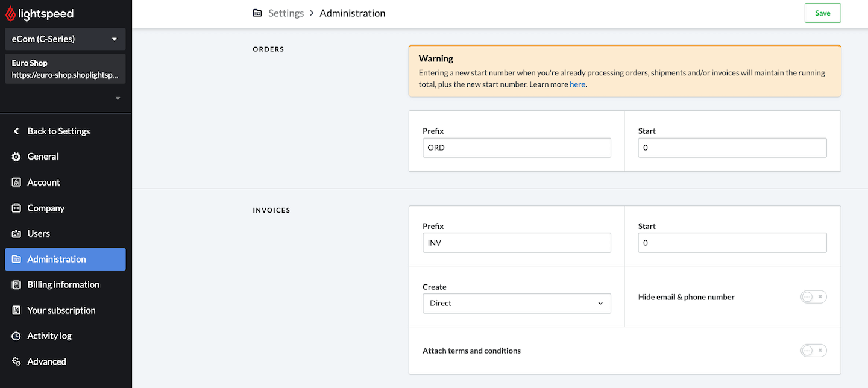The height and width of the screenshot is (388, 868).
Task: Focus the Orders Prefix field containing ORD
Action: [x=517, y=148]
